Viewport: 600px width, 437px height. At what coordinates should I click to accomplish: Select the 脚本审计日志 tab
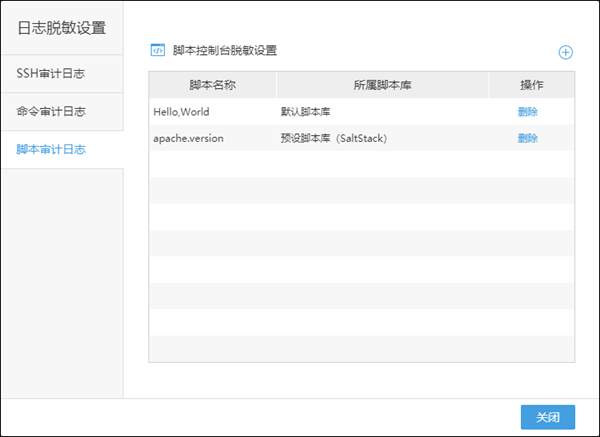(51, 149)
